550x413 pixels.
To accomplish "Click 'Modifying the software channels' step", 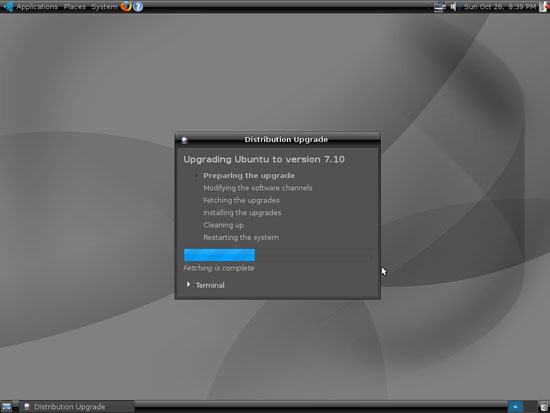I will pos(257,188).
